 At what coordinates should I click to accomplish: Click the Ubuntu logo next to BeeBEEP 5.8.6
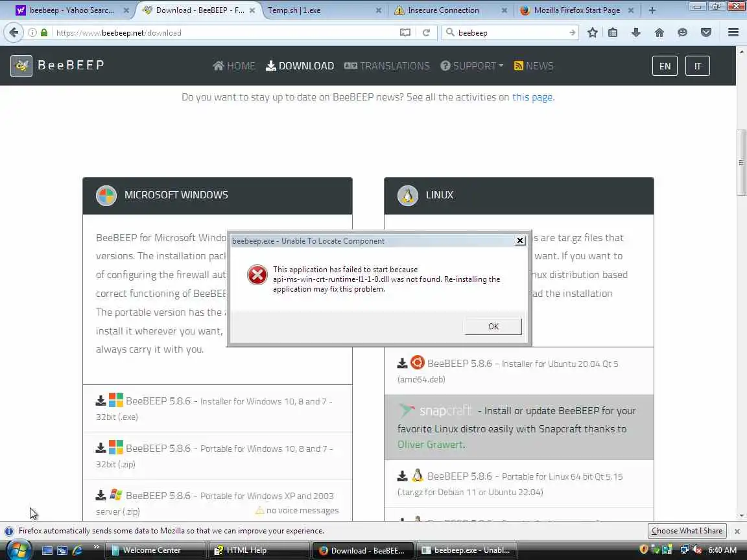(x=418, y=362)
